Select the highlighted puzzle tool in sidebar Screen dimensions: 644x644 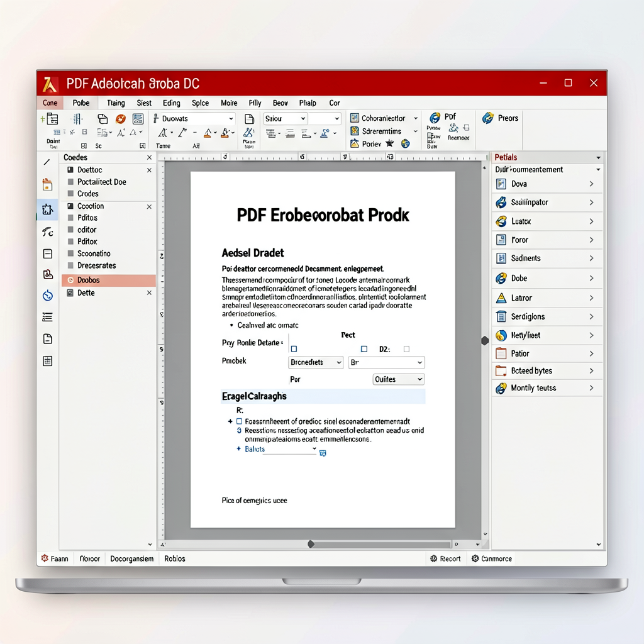[x=48, y=209]
